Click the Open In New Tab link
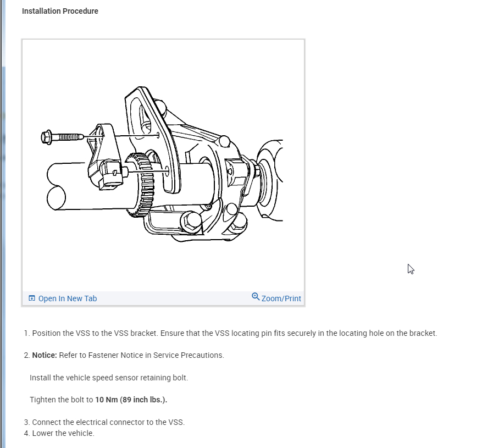Image resolution: width=504 pixels, height=448 pixels. tap(63, 298)
